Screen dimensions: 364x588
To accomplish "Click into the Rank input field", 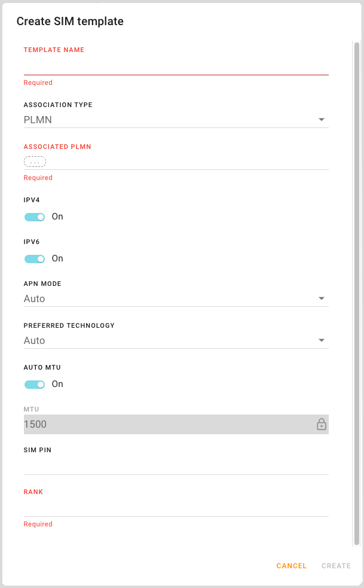I will click(x=176, y=508).
